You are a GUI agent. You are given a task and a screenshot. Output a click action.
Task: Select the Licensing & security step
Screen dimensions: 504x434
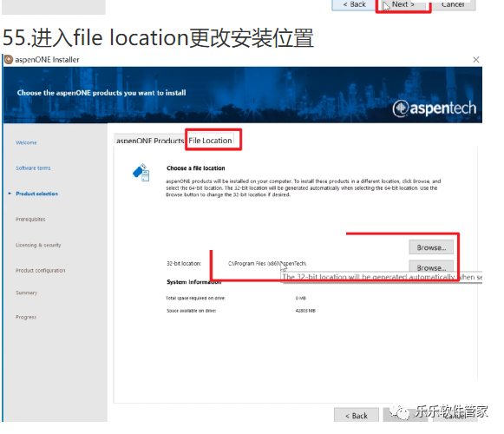coord(38,245)
